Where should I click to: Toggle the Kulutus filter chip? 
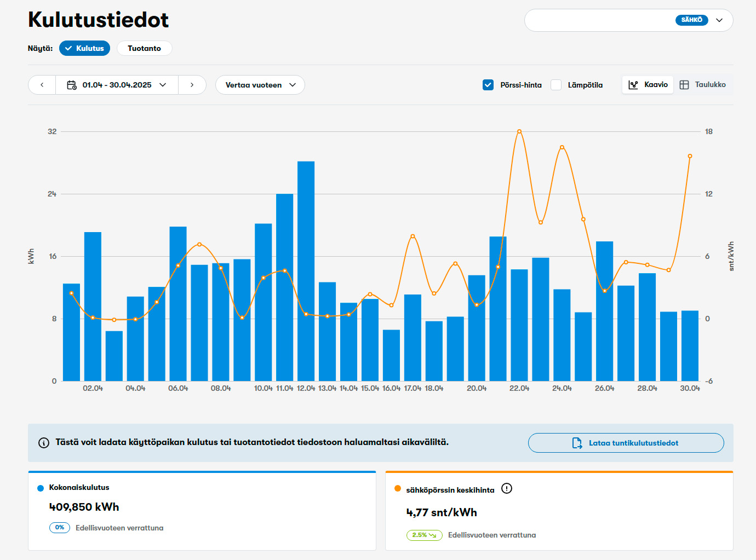click(x=84, y=48)
